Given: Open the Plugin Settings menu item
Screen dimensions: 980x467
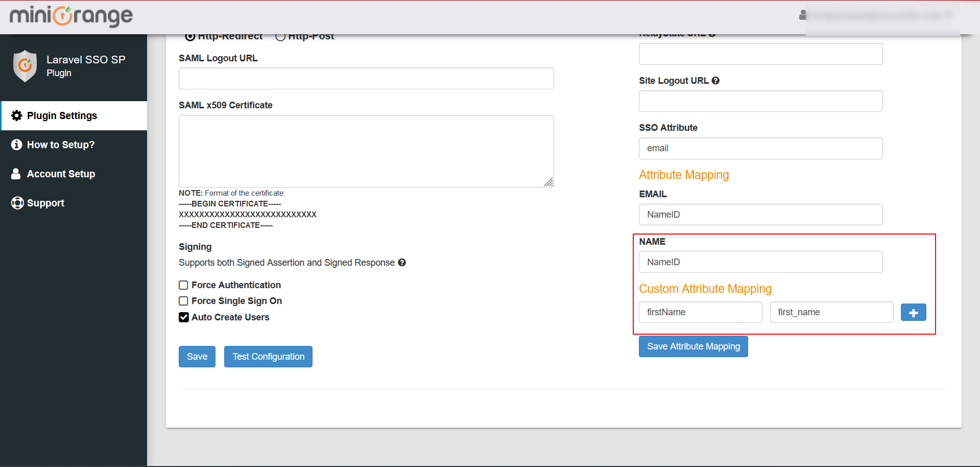Looking at the screenshot, I should pyautogui.click(x=74, y=115).
